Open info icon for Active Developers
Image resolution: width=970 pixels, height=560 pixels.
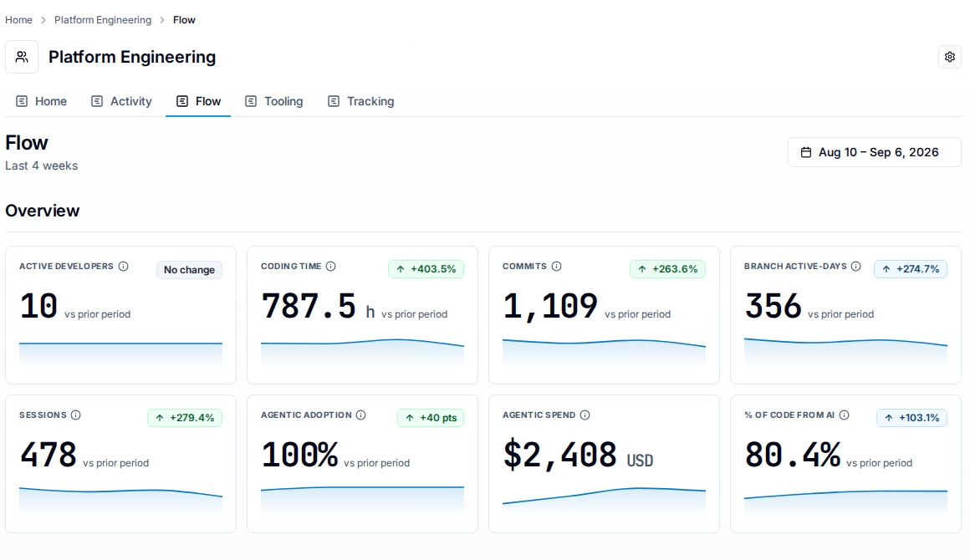click(x=124, y=267)
